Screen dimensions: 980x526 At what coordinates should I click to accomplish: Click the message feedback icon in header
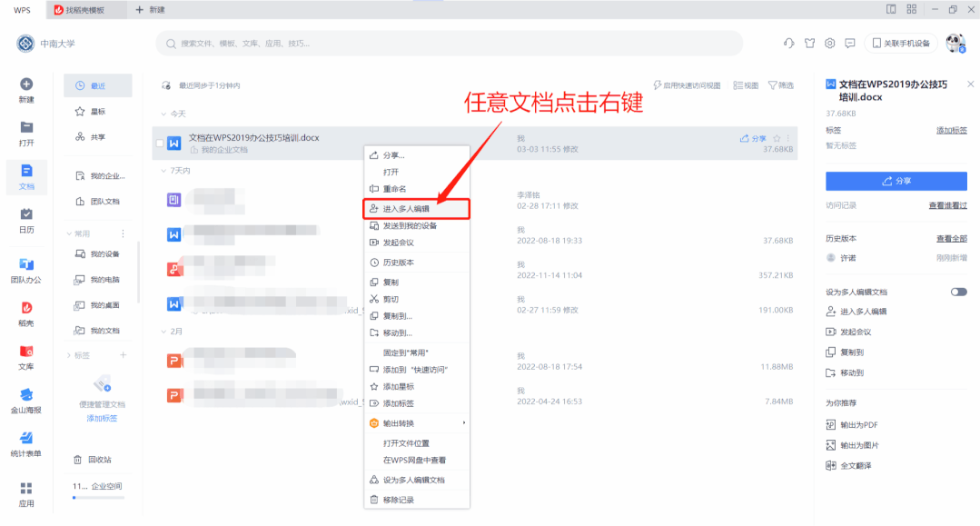[x=850, y=44]
